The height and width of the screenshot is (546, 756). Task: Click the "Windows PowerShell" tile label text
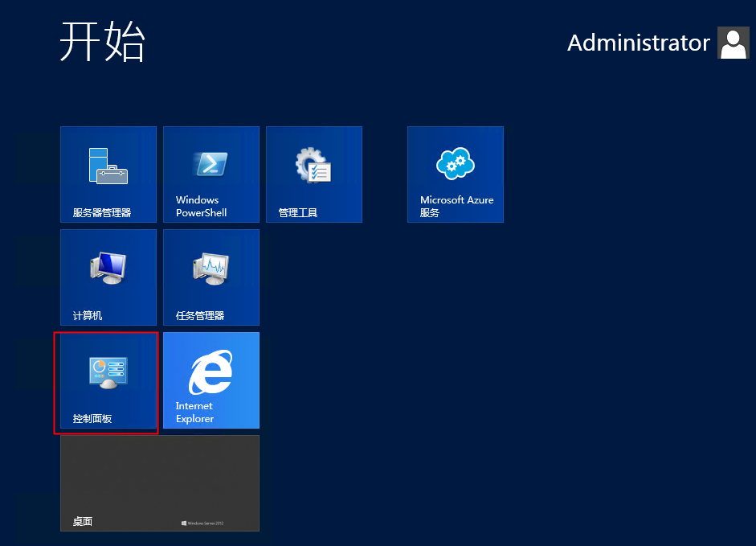[x=201, y=207]
